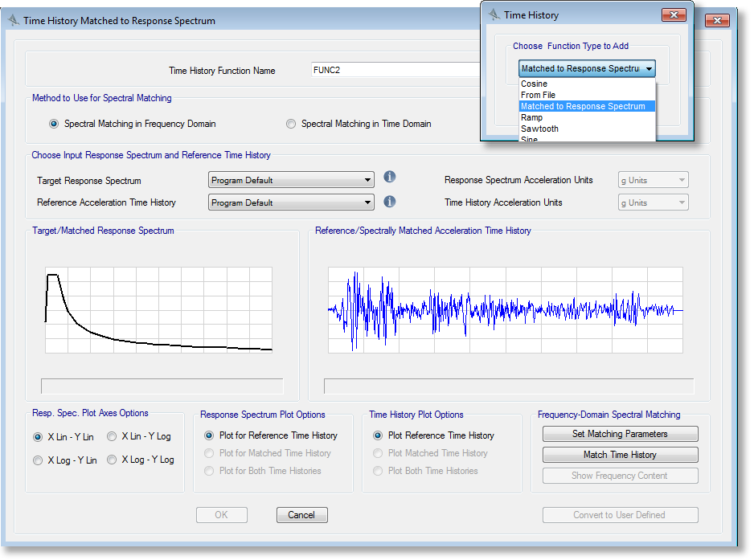The image size is (754, 560).
Task: Click the Time History Function Name field
Action: (x=394, y=70)
